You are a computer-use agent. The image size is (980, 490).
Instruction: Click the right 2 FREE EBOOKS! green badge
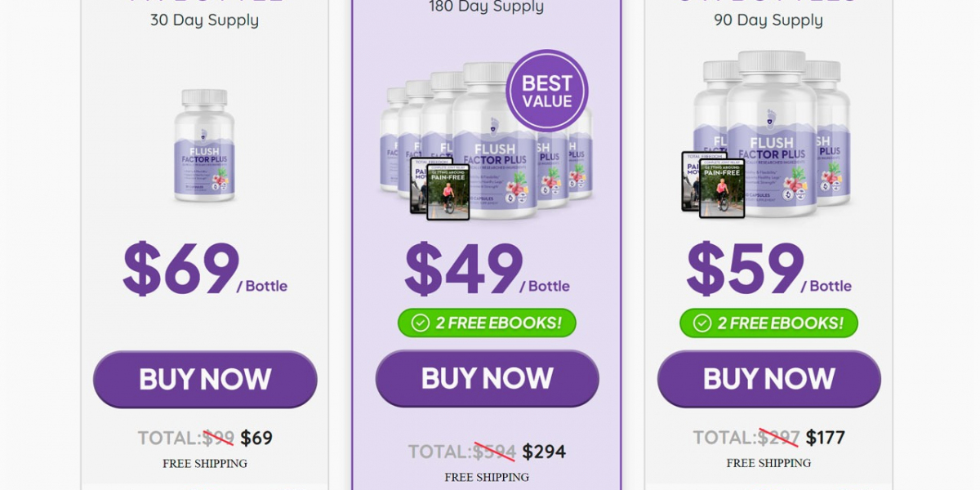point(769,323)
